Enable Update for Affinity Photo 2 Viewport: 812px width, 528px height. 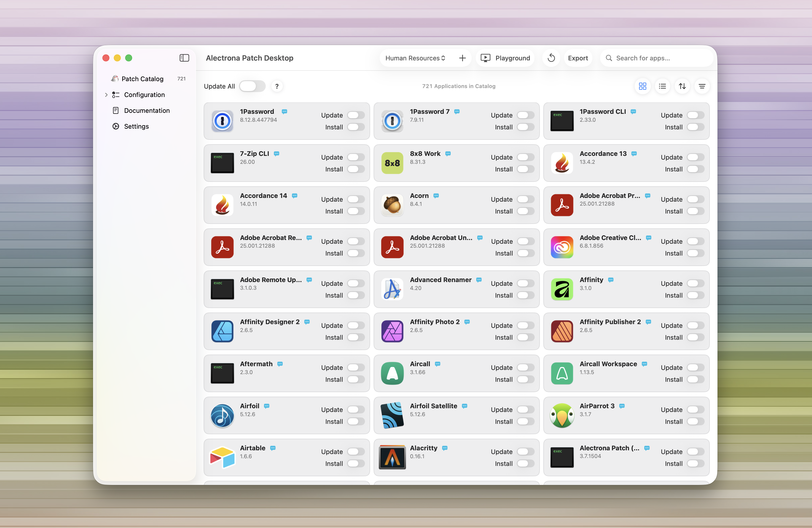click(525, 325)
